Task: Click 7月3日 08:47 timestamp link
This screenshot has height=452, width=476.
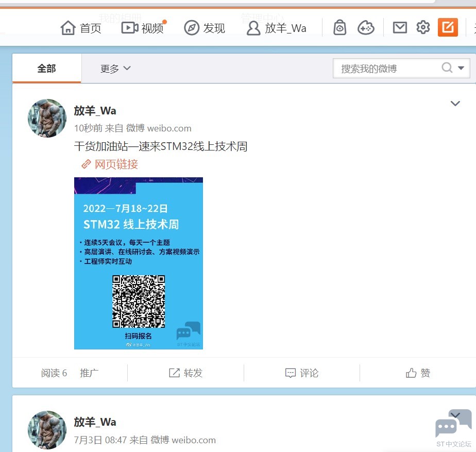Action: pyautogui.click(x=100, y=440)
